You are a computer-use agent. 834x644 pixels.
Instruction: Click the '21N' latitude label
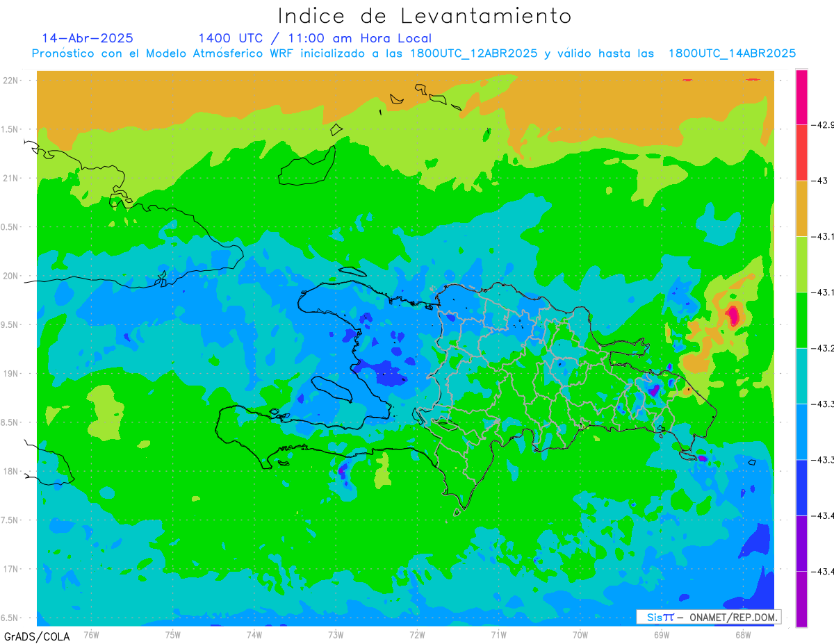(x=10, y=178)
